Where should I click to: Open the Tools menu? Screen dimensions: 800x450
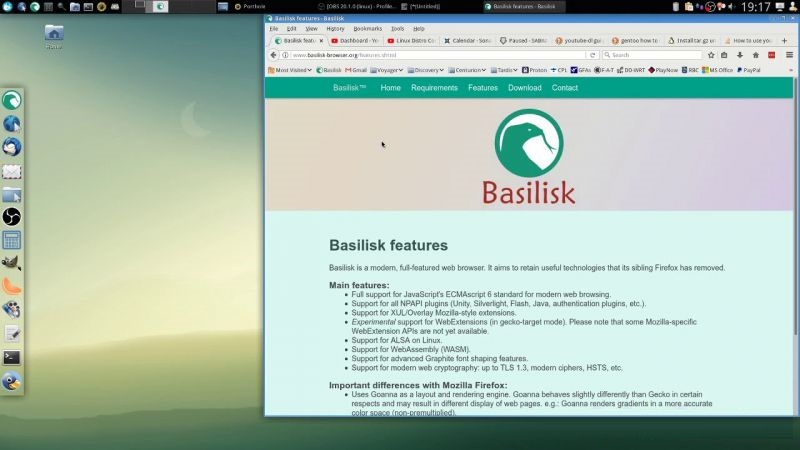(x=398, y=29)
